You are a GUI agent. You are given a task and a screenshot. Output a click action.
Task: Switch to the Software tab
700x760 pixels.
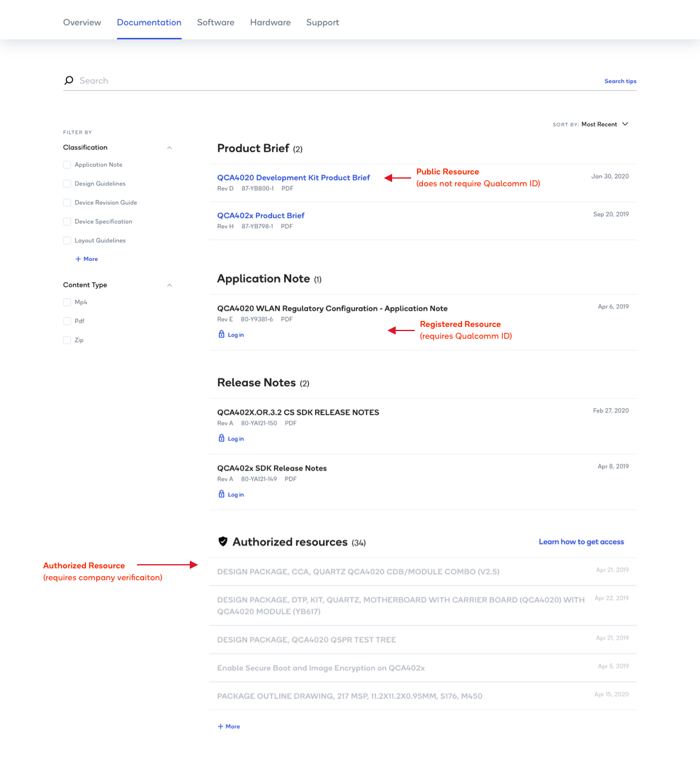pyautogui.click(x=215, y=23)
